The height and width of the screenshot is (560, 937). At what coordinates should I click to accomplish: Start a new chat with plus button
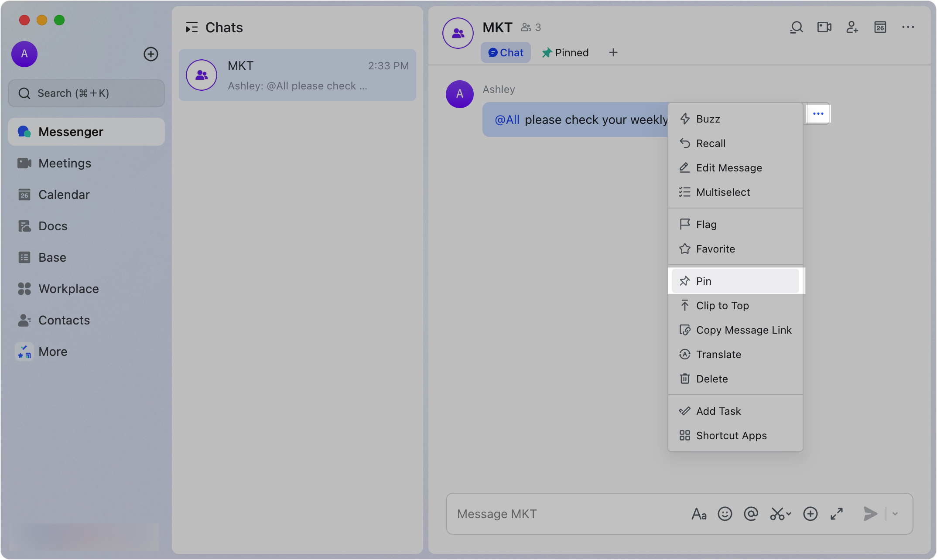tap(151, 54)
